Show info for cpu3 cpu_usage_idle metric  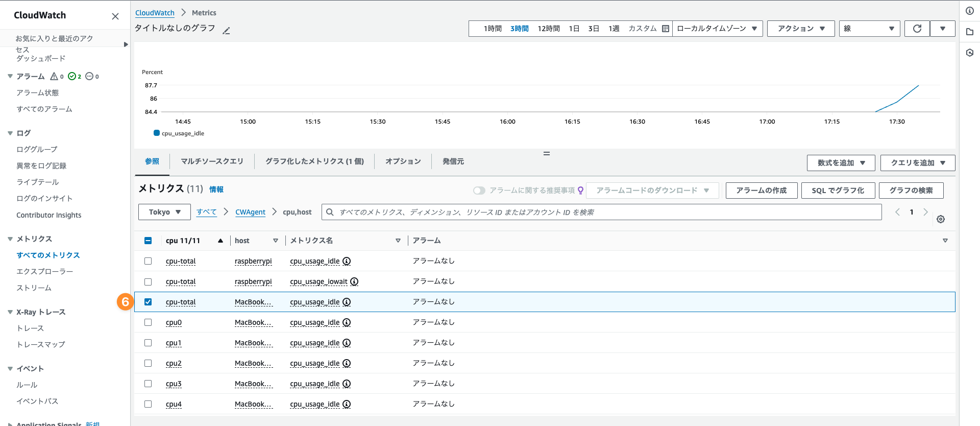pos(347,384)
